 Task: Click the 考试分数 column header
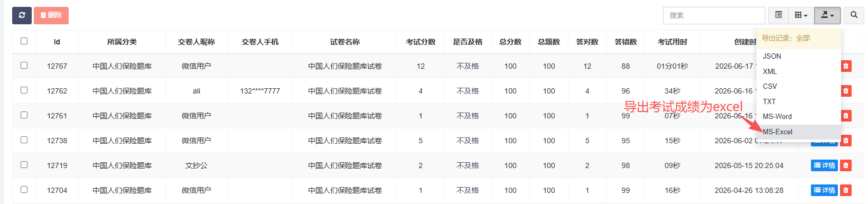pyautogui.click(x=421, y=42)
